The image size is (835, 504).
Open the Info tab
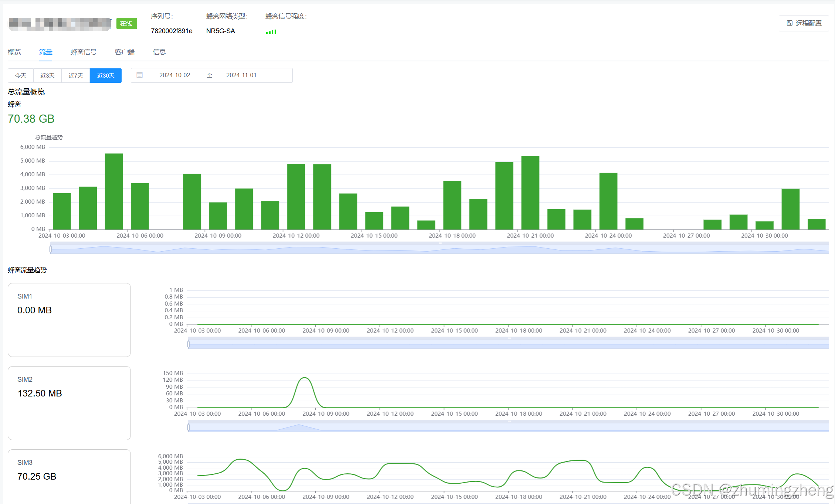[x=159, y=52]
